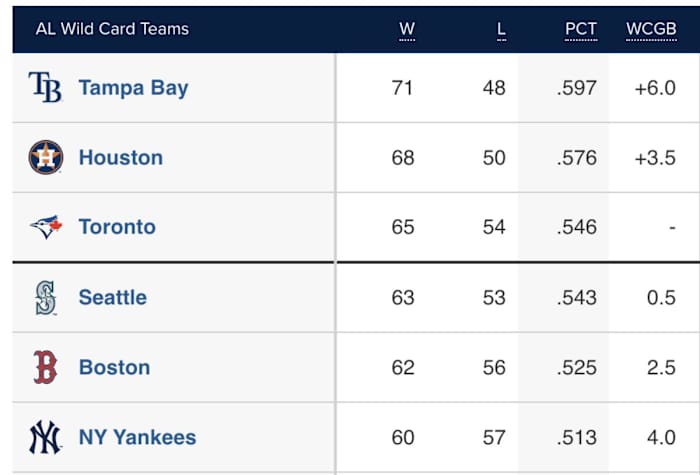Click Tampa Bay's .597 win percentage
Screen dimensions: 700x475
click(577, 88)
